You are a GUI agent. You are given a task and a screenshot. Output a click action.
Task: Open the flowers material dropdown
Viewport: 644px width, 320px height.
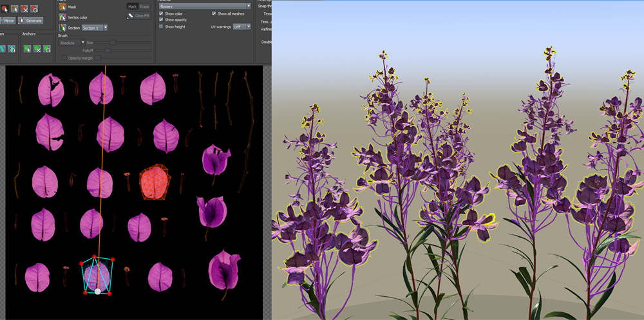click(x=205, y=6)
